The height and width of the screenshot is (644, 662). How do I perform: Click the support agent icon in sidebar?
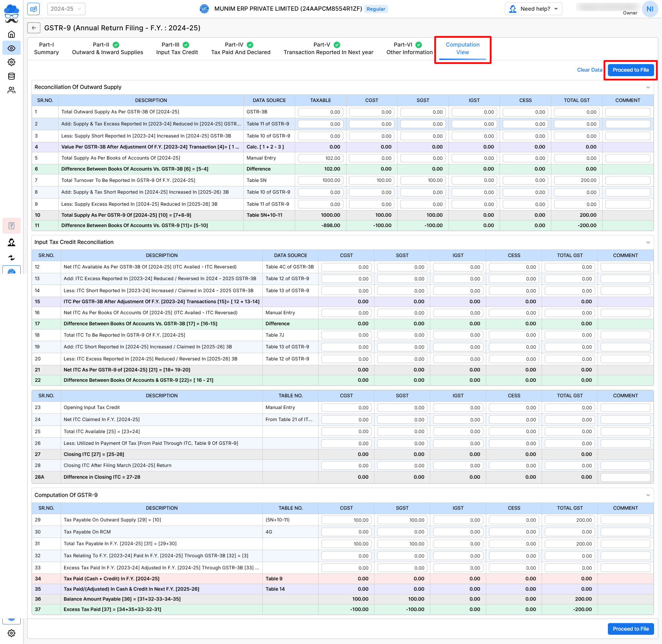click(x=11, y=243)
